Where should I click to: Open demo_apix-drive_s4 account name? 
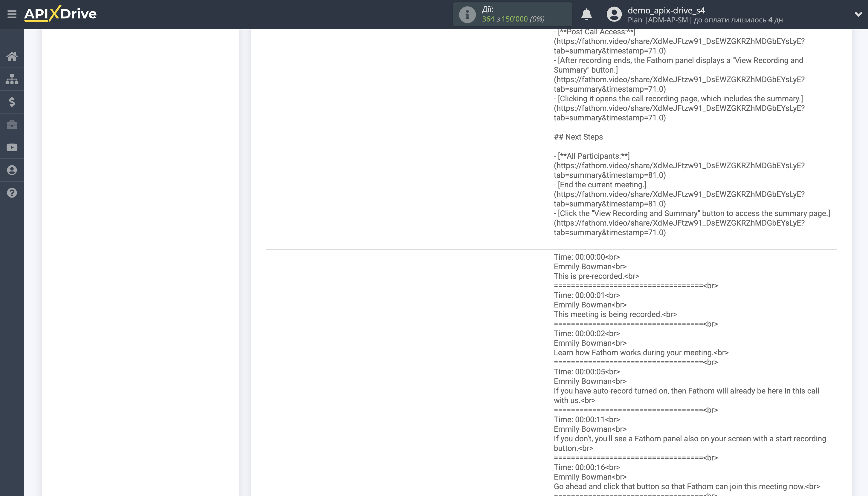tap(666, 10)
